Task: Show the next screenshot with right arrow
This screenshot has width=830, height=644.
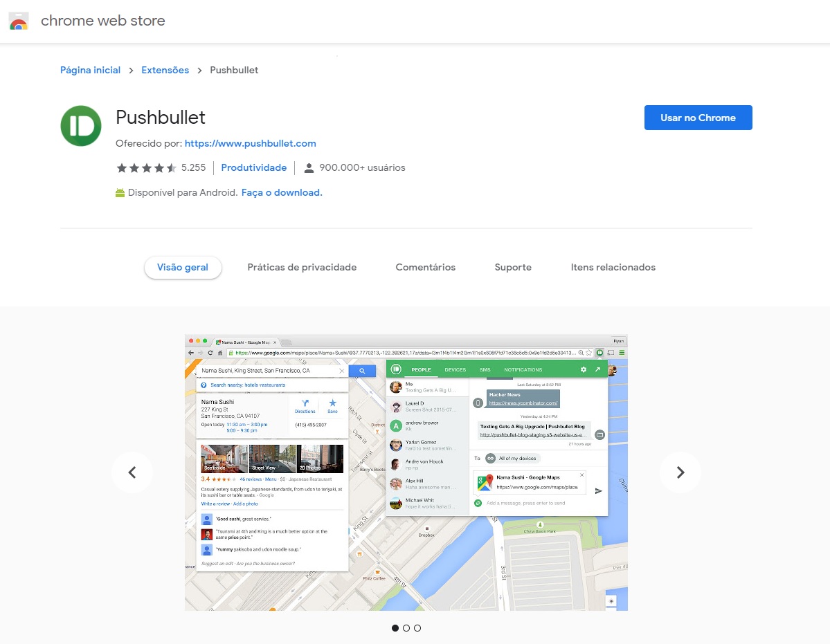Action: [680, 472]
